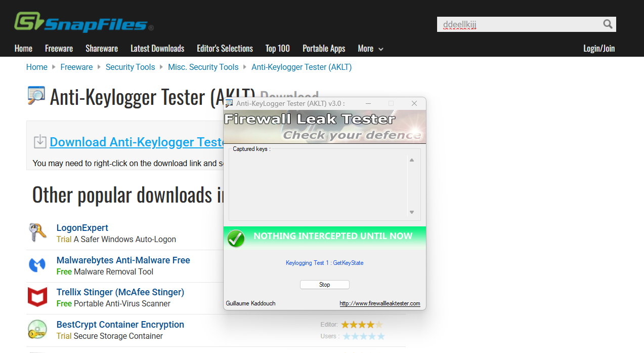
Task: Open the Trellix Stinger (McAfee Stinger) link
Action: pyautogui.click(x=120, y=292)
